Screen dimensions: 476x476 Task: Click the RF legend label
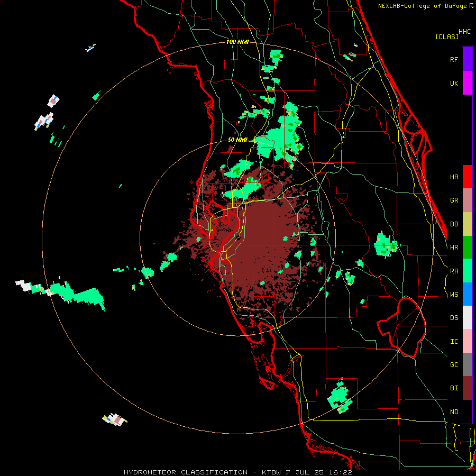454,59
